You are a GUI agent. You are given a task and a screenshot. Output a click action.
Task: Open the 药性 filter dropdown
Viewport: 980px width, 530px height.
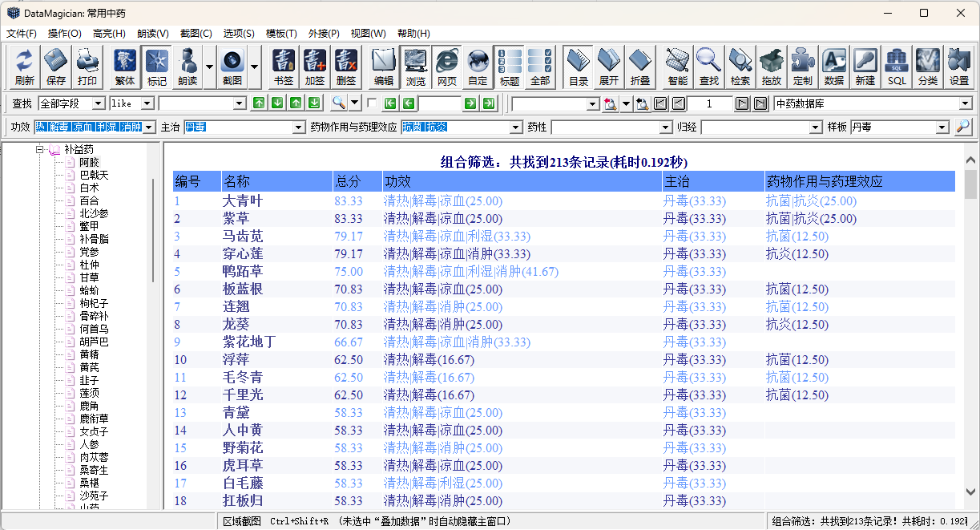tap(666, 127)
